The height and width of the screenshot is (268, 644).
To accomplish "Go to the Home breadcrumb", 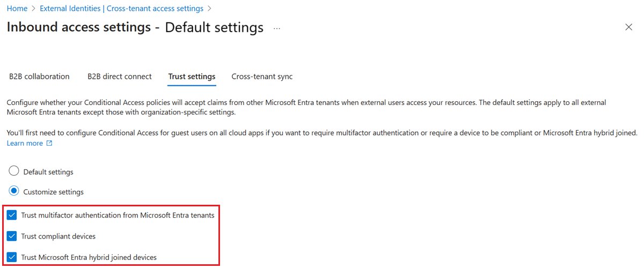I will tap(17, 9).
